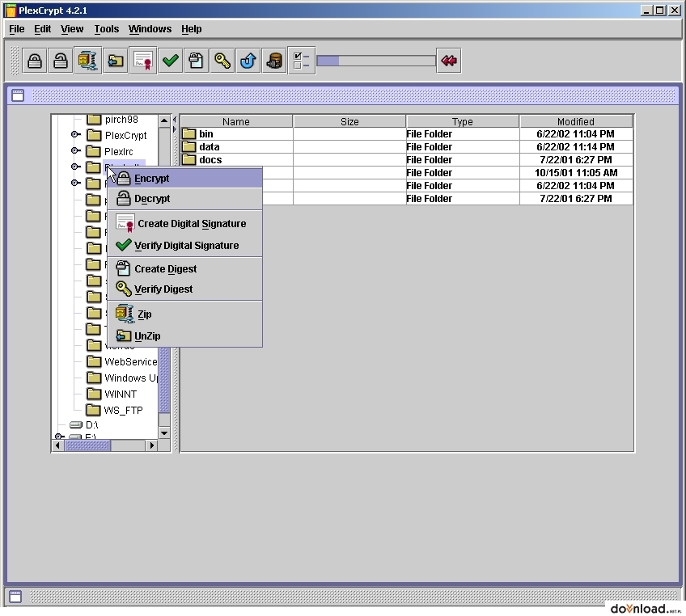
Task: Click the window icon on upper internal frame bar
Action: 18,95
